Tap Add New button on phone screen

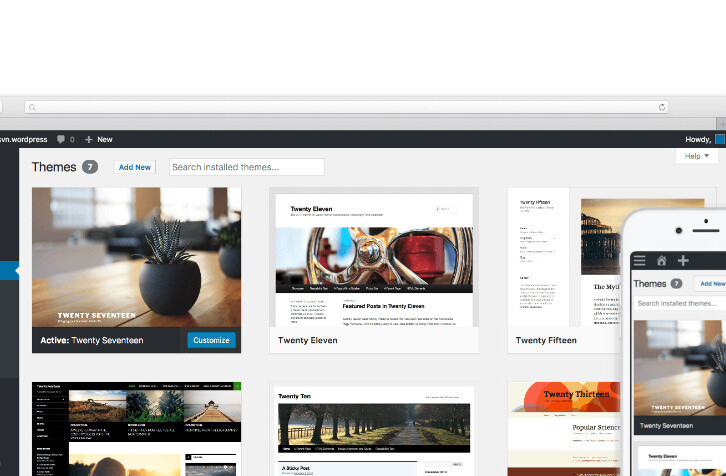tap(711, 284)
